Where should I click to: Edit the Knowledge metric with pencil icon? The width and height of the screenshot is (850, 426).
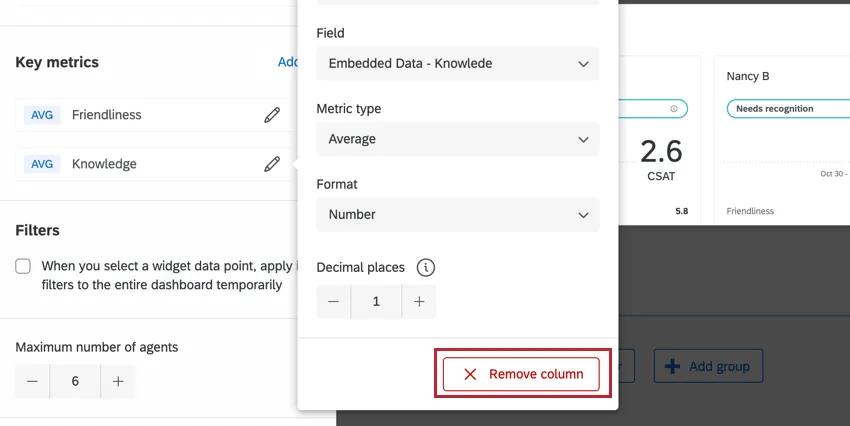point(272,164)
